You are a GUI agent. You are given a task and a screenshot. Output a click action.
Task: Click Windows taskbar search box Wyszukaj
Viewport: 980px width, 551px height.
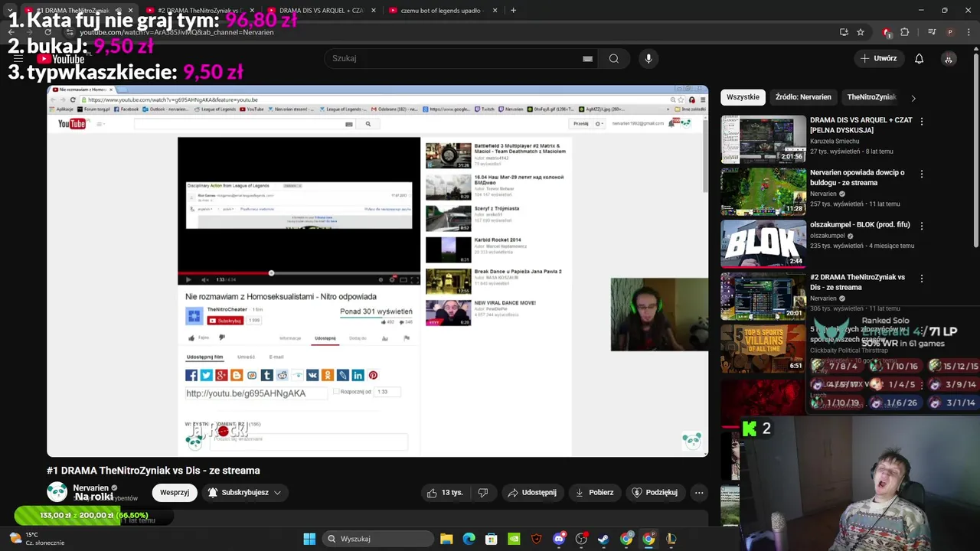click(377, 539)
